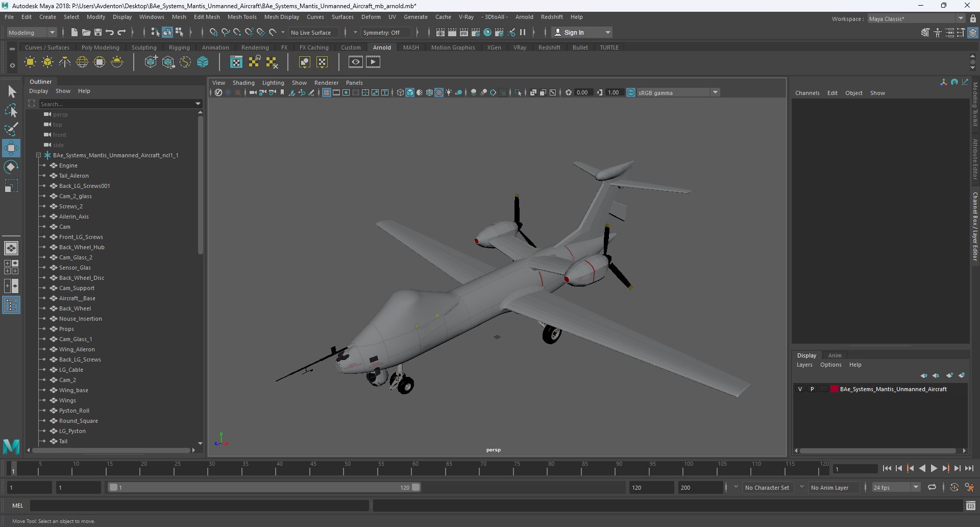Click the Save Scene icon

pos(98,32)
